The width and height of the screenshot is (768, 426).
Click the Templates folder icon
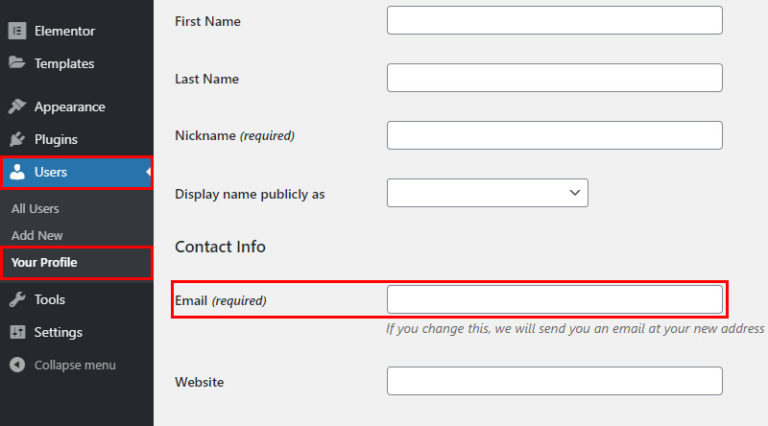(17, 63)
